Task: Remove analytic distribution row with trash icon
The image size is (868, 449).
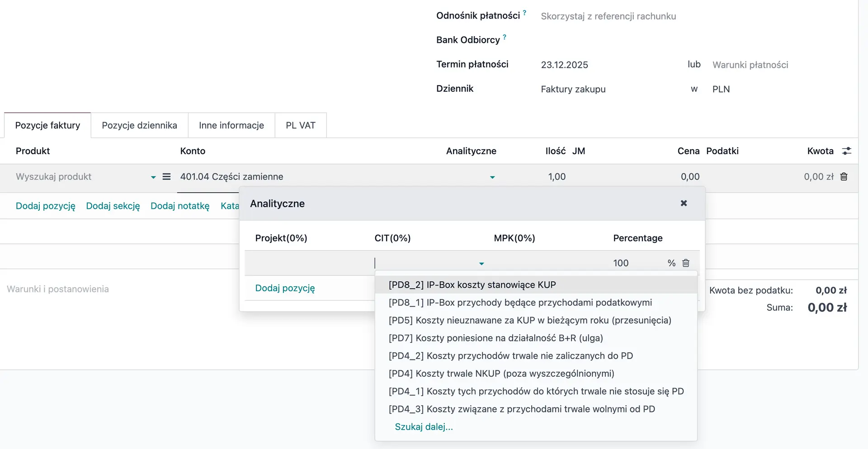Action: (686, 263)
